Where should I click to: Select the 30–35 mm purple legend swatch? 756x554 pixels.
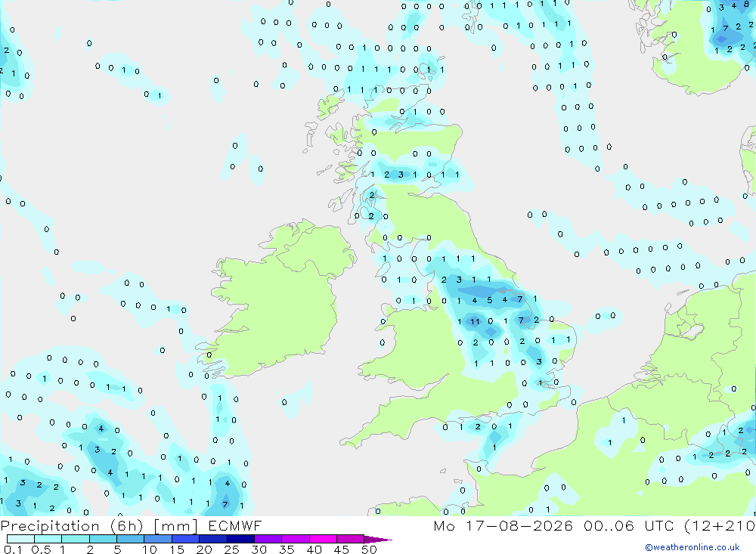268,539
